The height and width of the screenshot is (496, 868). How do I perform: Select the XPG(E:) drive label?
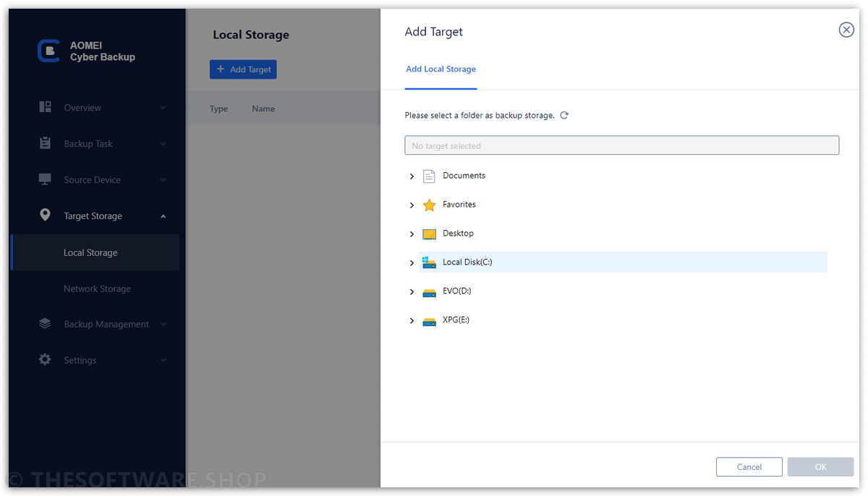coord(456,320)
